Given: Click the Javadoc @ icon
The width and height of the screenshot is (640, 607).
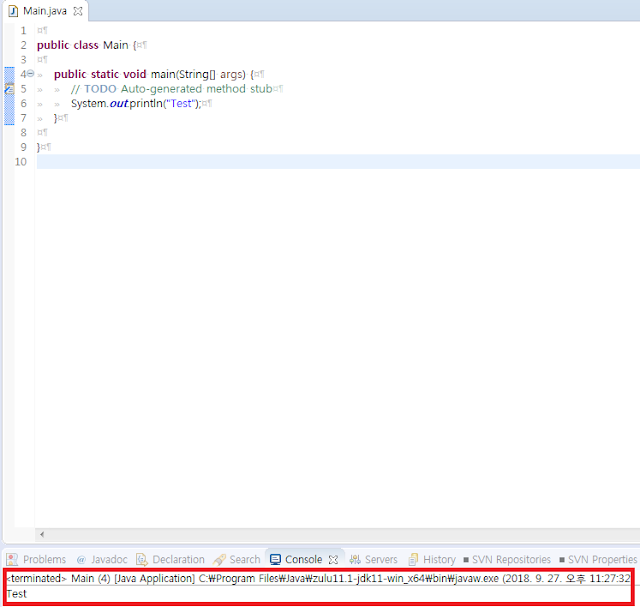Looking at the screenshot, I should (x=81, y=559).
